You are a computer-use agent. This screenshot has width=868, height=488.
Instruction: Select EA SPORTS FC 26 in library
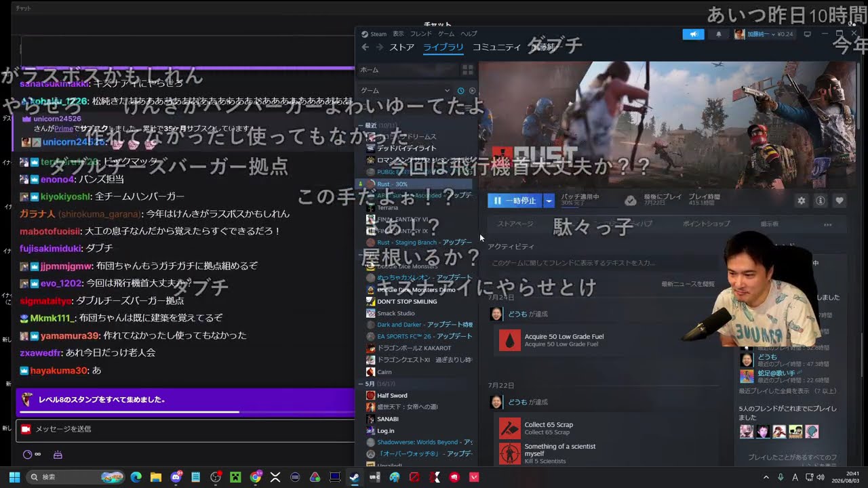419,336
